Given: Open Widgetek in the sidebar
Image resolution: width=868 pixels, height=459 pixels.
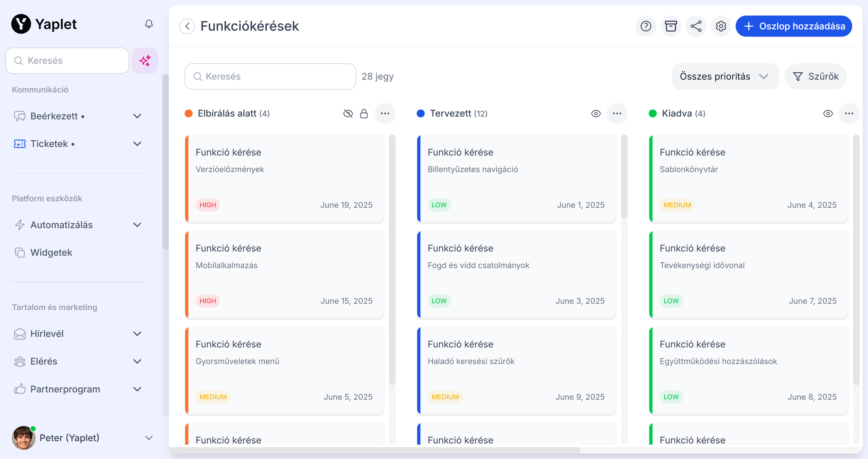Looking at the screenshot, I should (51, 252).
